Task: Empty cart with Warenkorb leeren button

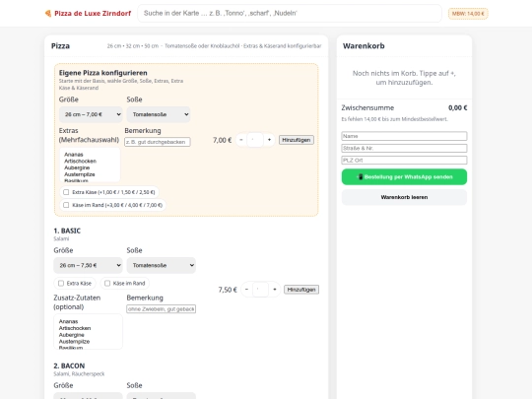Action: (404, 197)
